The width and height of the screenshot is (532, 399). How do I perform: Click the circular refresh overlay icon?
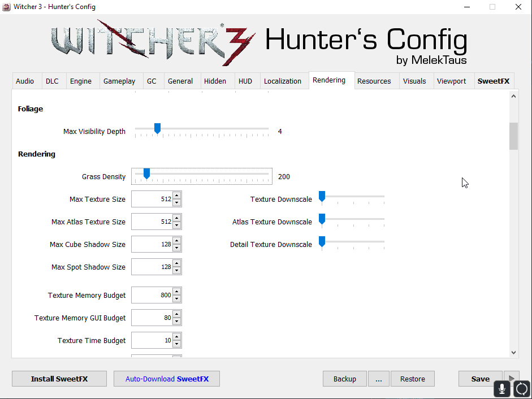pos(522,389)
